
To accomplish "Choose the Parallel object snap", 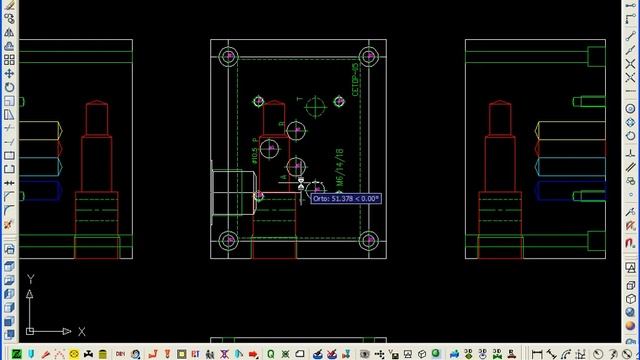I will (631, 167).
